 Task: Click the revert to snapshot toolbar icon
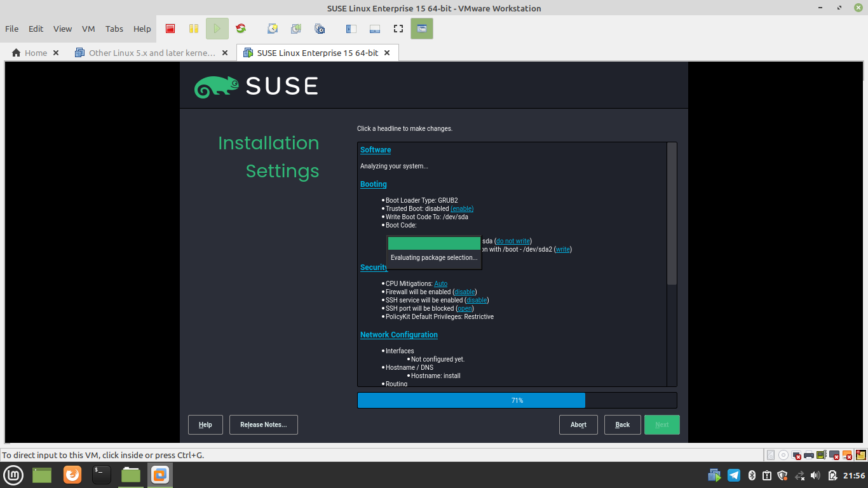(296, 29)
